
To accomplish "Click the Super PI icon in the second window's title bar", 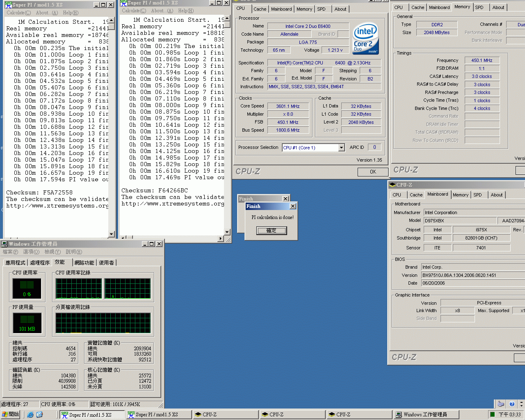I will (124, 3).
